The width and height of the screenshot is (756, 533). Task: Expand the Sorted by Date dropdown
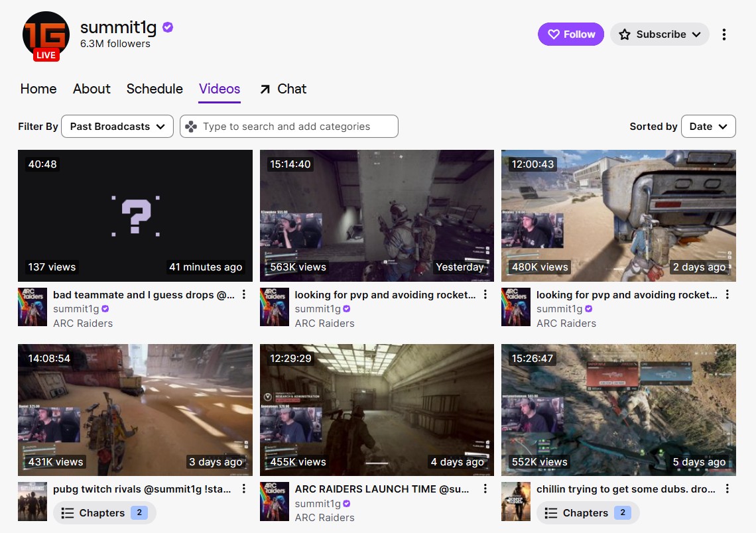point(708,126)
